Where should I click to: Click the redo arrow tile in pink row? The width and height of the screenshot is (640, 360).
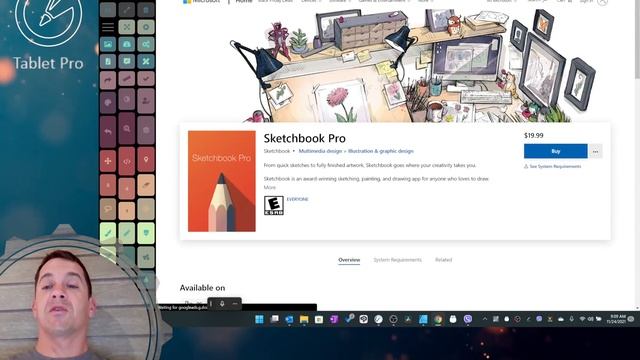[108, 80]
